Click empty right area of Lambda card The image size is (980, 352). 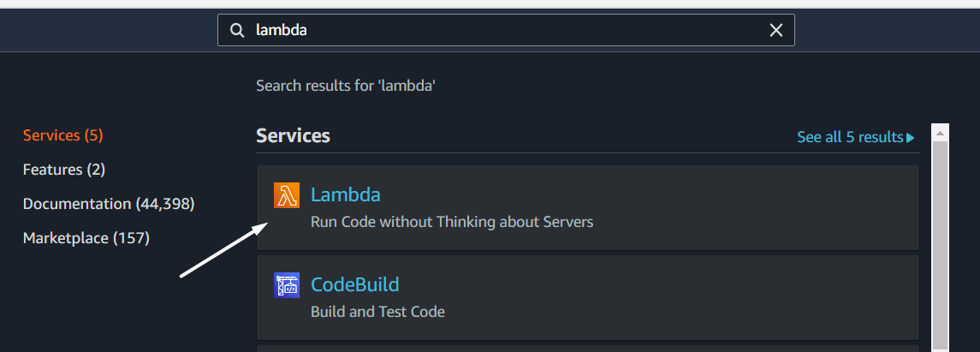[x=750, y=207]
